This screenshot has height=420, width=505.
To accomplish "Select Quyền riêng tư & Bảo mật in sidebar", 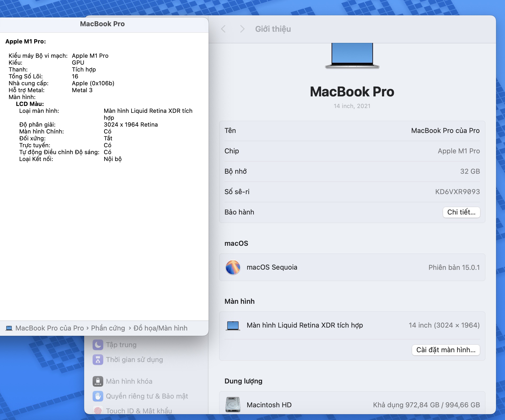I will point(147,396).
